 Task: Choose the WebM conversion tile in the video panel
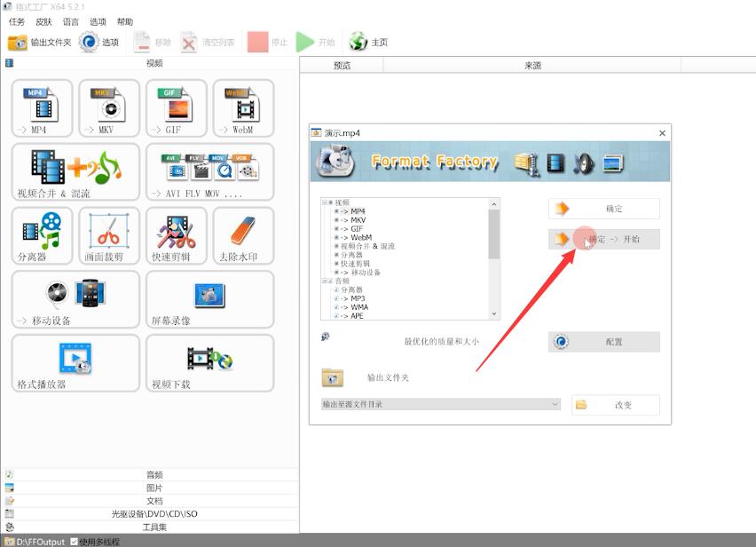(243, 108)
